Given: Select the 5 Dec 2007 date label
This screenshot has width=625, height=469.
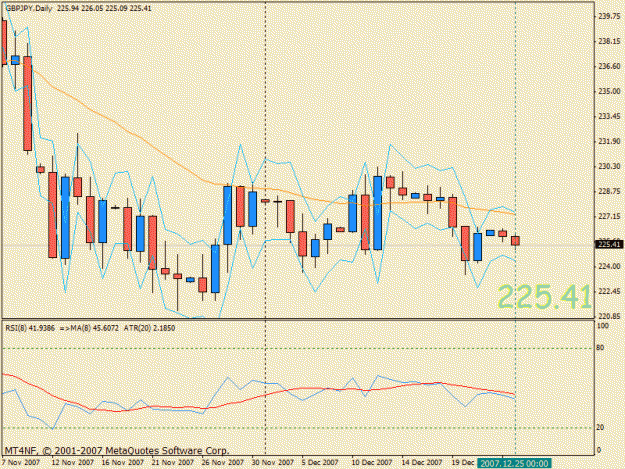Looking at the screenshot, I should point(320,463).
